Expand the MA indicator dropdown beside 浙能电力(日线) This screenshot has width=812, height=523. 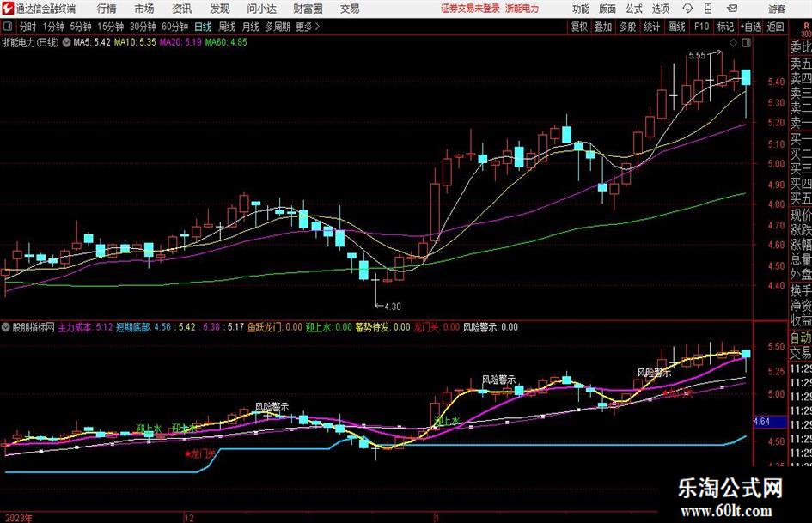[66, 42]
